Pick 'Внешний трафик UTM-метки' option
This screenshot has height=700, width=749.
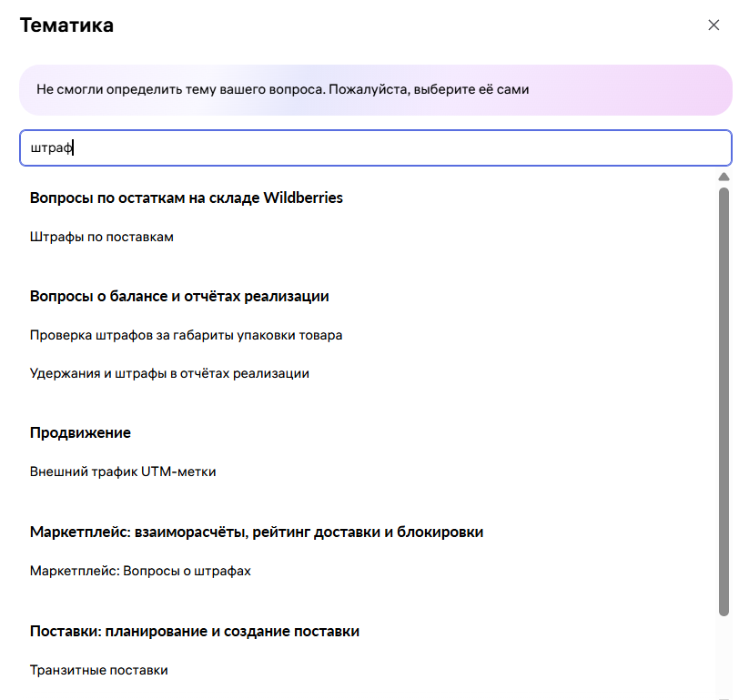coord(123,472)
